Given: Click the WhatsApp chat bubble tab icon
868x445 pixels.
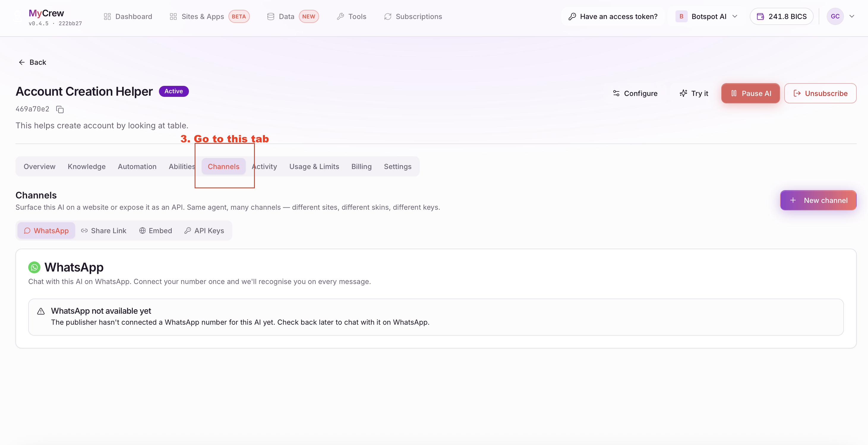Looking at the screenshot, I should 27,231.
